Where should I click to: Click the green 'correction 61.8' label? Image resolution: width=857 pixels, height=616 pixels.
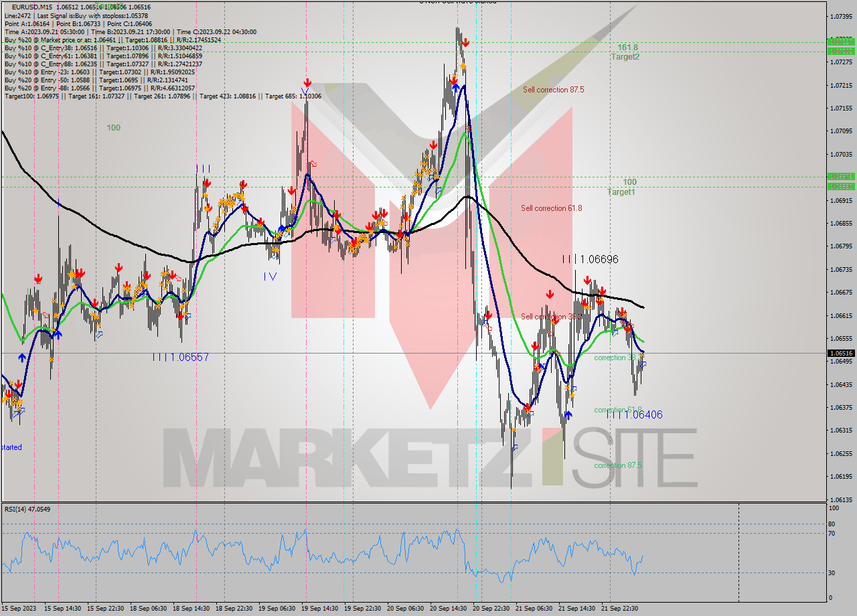click(617, 410)
